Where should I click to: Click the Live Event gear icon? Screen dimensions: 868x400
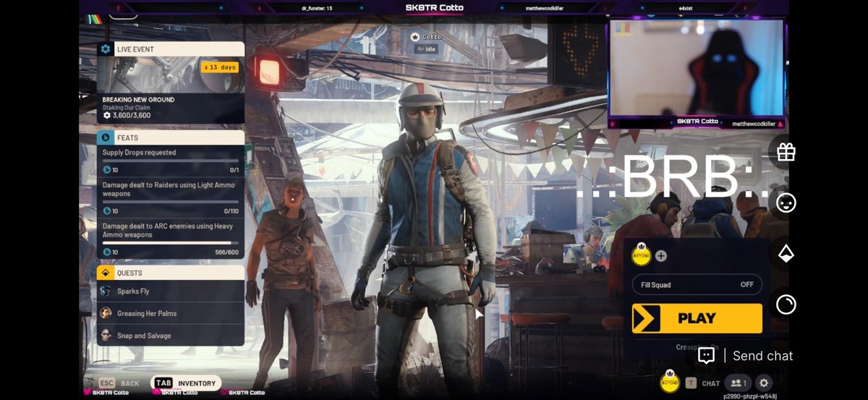click(x=106, y=49)
